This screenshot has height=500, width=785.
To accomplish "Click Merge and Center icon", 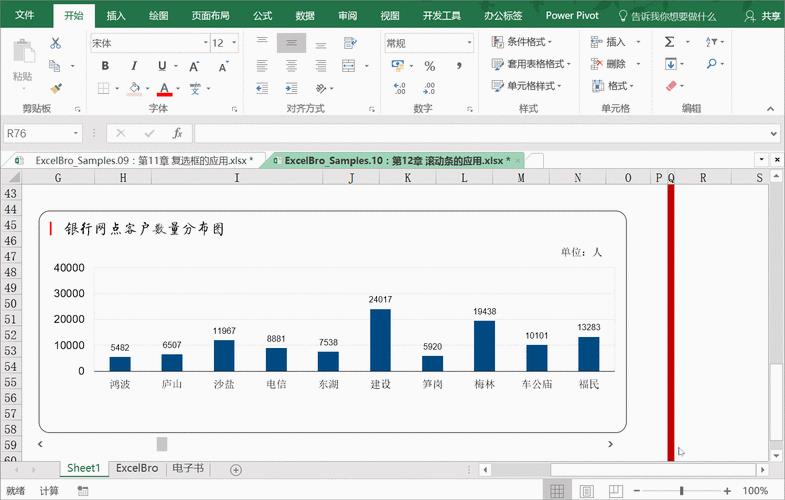I will point(348,66).
